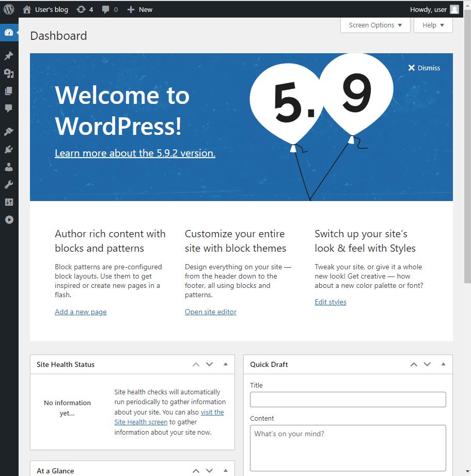Collapse the At a Glance panel
The height and width of the screenshot is (476, 471).
point(225,471)
